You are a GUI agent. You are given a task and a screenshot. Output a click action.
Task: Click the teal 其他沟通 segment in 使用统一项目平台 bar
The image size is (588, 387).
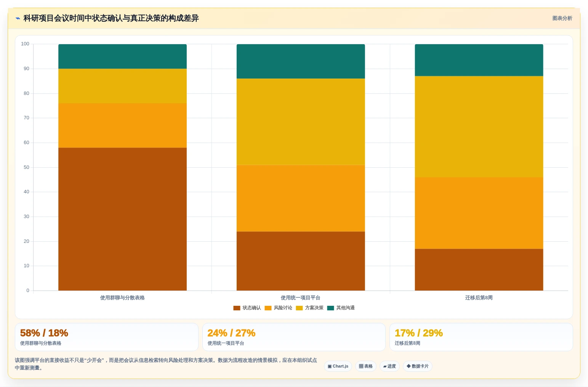coord(301,61)
